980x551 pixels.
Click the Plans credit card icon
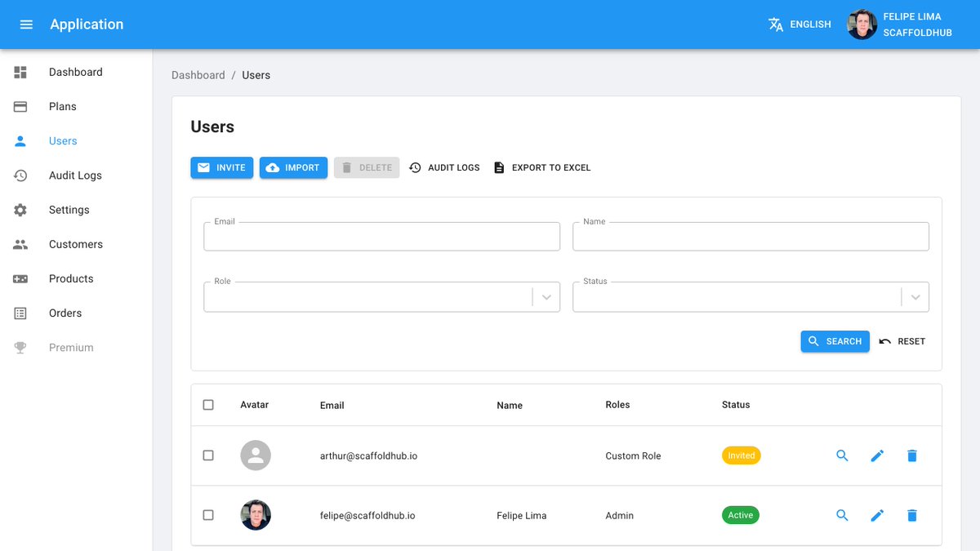click(x=20, y=106)
